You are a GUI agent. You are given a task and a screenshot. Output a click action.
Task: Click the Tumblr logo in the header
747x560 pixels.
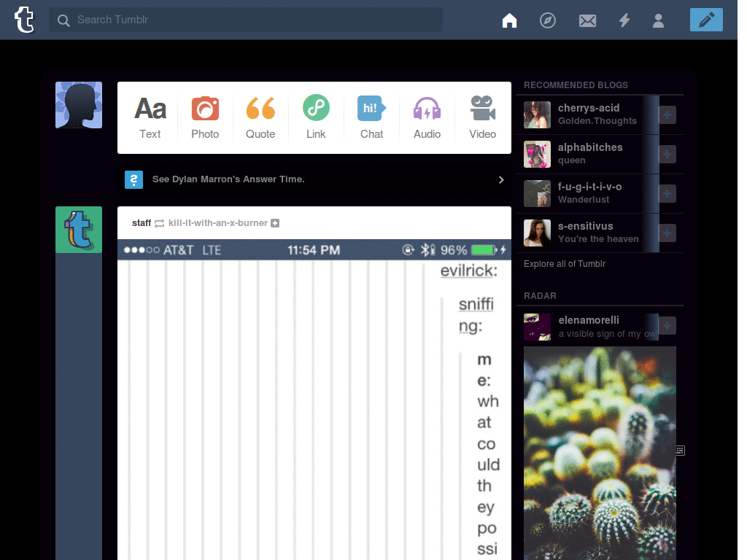pyautogui.click(x=24, y=20)
